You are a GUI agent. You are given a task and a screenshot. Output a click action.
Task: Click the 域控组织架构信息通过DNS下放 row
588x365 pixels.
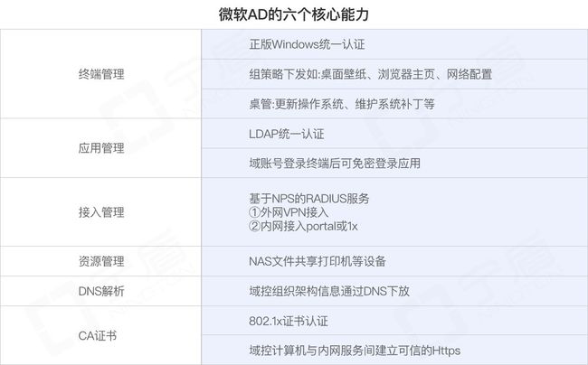coord(394,291)
